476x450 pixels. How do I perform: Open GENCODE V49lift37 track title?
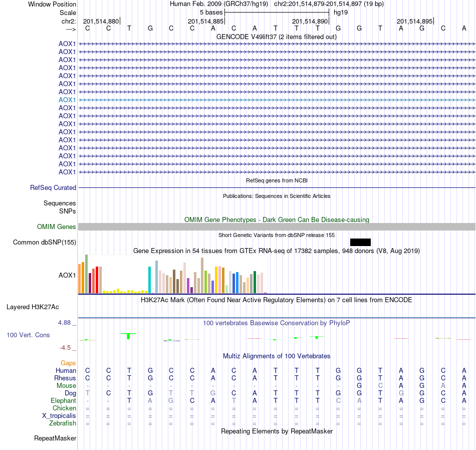pyautogui.click(x=276, y=37)
